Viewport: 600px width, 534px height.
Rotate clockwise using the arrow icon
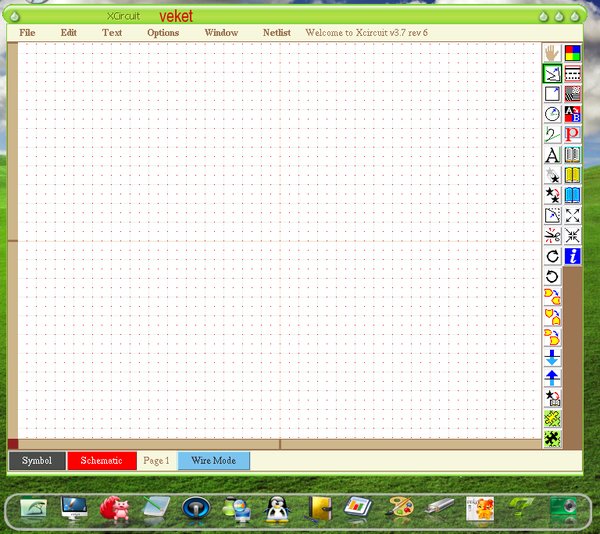coord(552,256)
